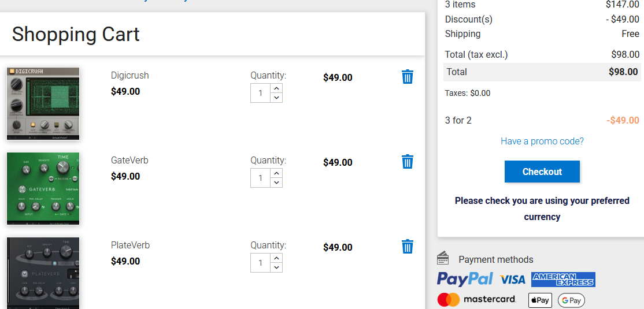This screenshot has height=309, width=644.
Task: Decrease GateVerb quantity with down arrow
Action: point(276,183)
